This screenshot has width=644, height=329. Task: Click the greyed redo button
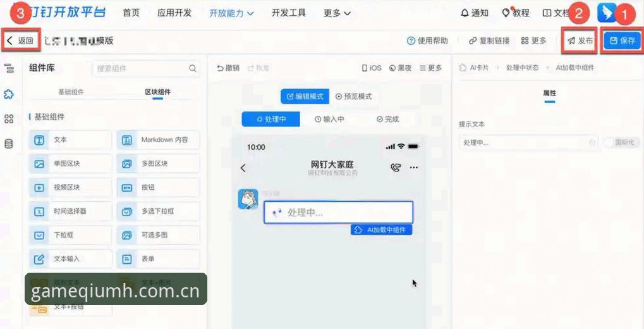point(258,68)
